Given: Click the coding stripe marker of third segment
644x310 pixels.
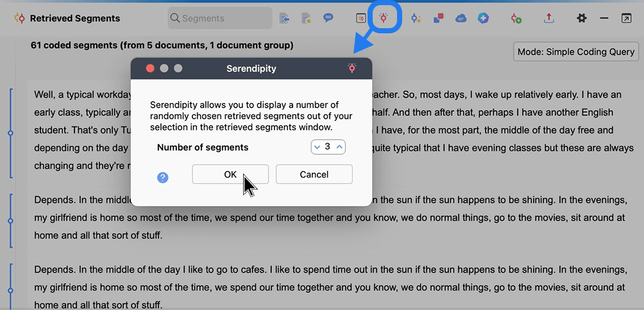Looking at the screenshot, I should [x=11, y=290].
